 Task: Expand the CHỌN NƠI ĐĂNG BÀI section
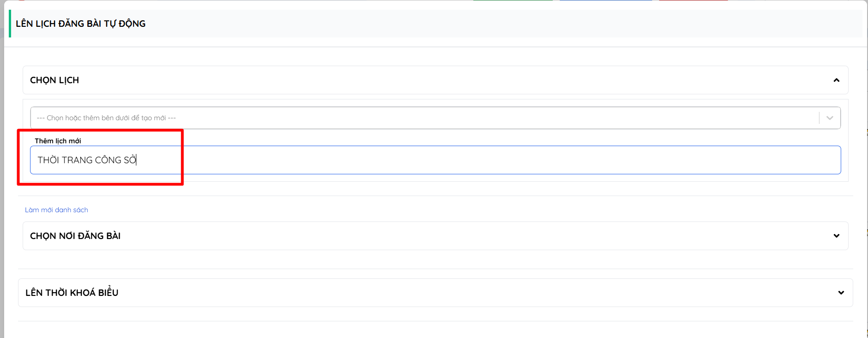(x=75, y=236)
